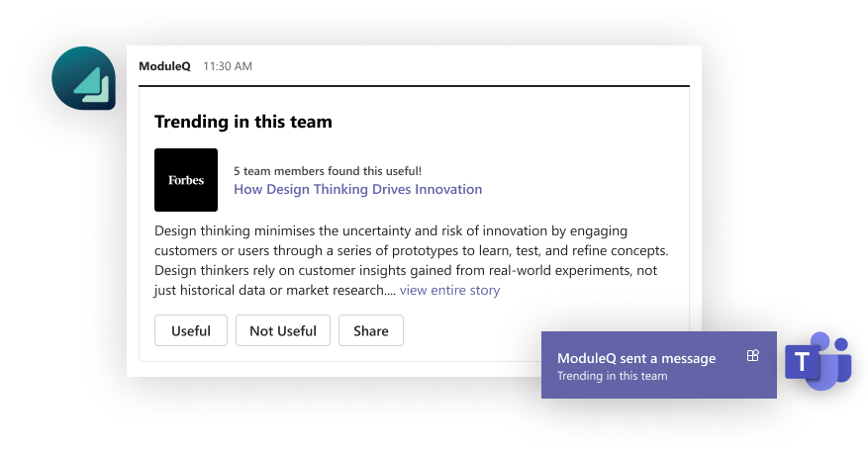Open How Design Thinking Drives Innovation article
Screen dimensions: 868x452
coord(357,189)
